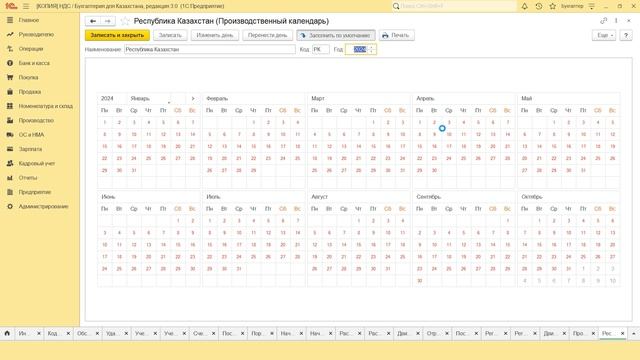Go back with the left arrow
This screenshot has width=640, height=360.
pos(93,21)
